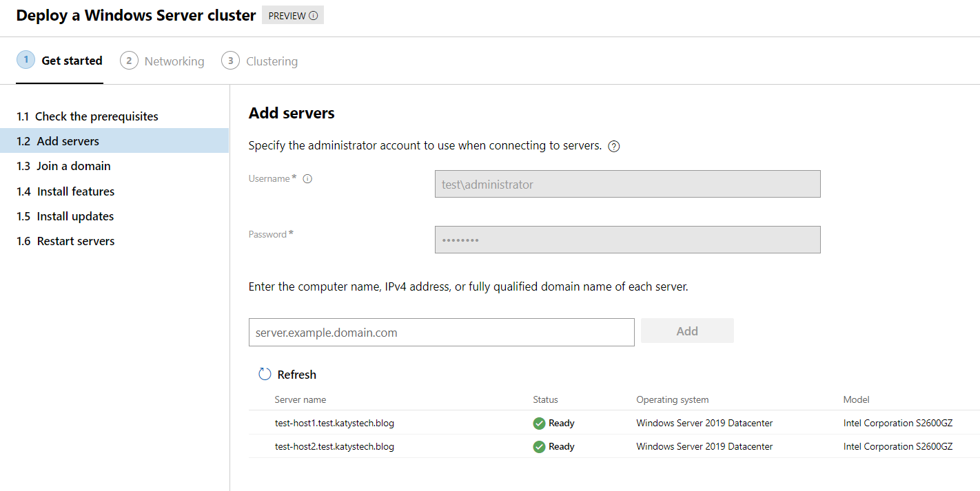The width and height of the screenshot is (980, 491).
Task: Click the help icon after administrator account text
Action: pos(614,146)
